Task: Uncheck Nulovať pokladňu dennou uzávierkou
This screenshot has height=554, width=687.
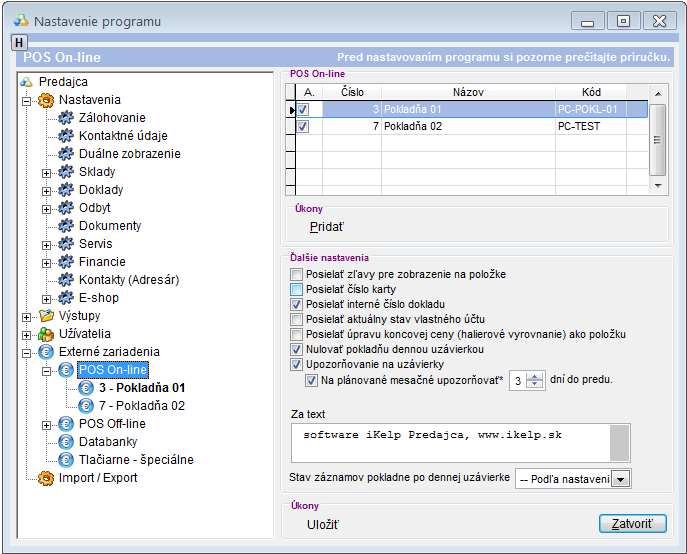Action: coord(296,350)
